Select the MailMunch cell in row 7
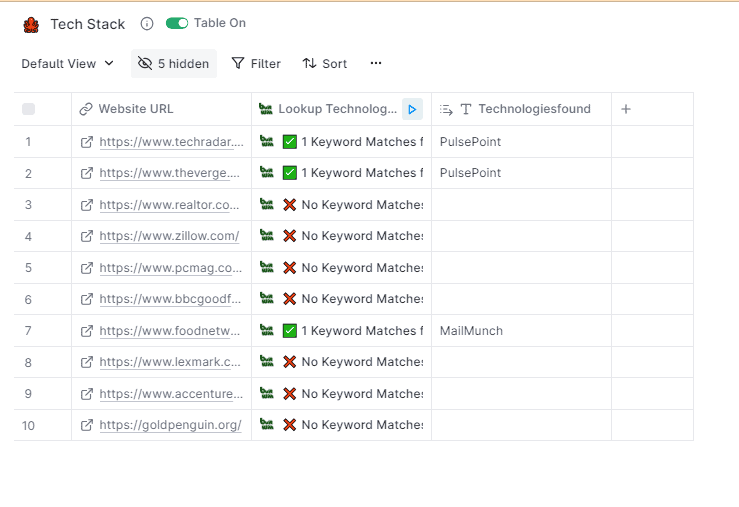This screenshot has width=739, height=507. click(x=521, y=331)
